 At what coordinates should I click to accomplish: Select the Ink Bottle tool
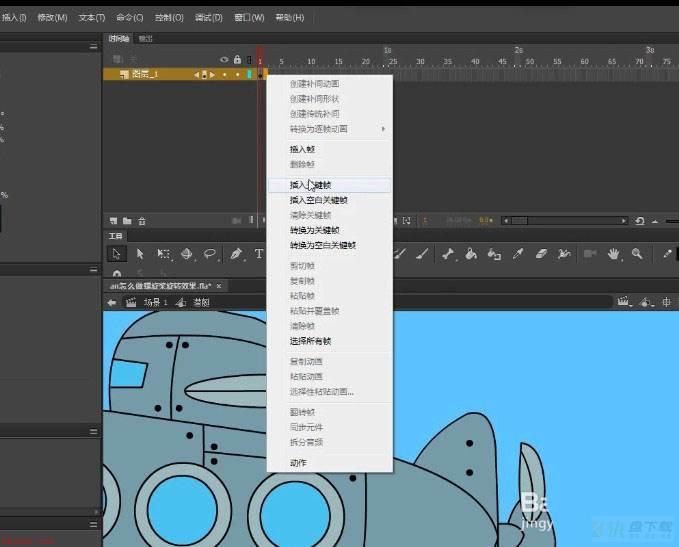click(494, 253)
